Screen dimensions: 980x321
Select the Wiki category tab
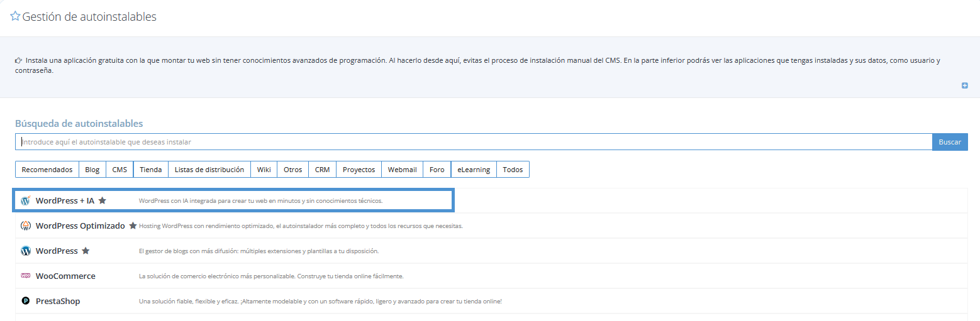(264, 170)
